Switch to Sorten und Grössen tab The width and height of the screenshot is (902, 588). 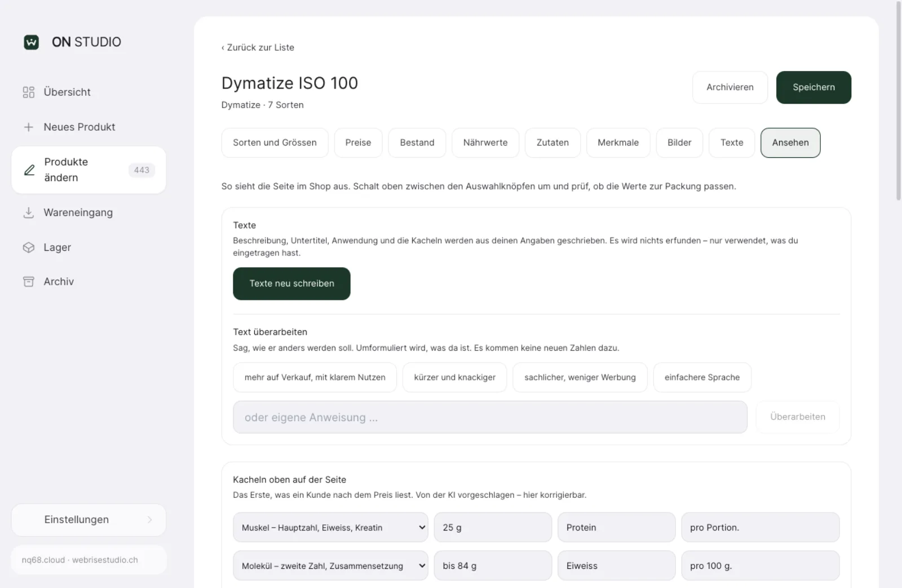pos(275,143)
